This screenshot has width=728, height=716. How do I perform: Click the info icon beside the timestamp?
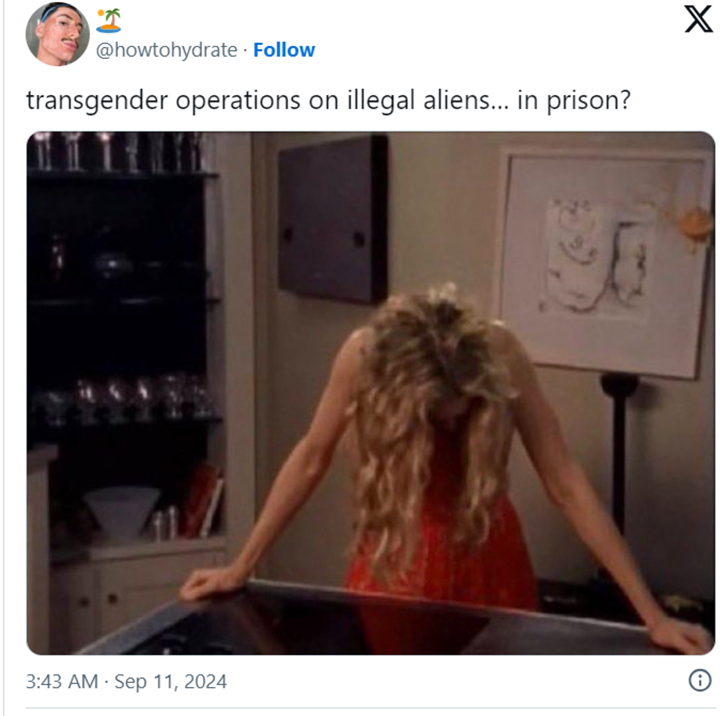699,680
